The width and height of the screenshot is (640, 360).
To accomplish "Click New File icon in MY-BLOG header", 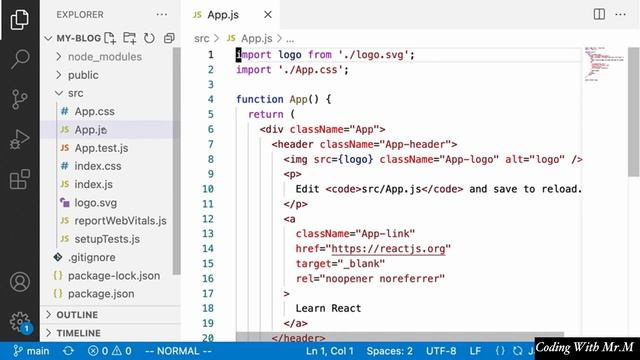I will (110, 38).
